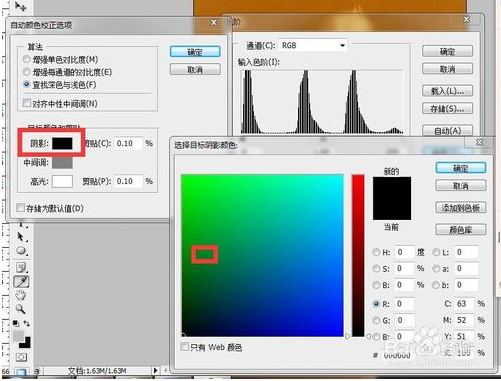Image resolution: width=501 pixels, height=381 pixels.
Task: Check 存储为默认值(D) option
Action: [21, 208]
